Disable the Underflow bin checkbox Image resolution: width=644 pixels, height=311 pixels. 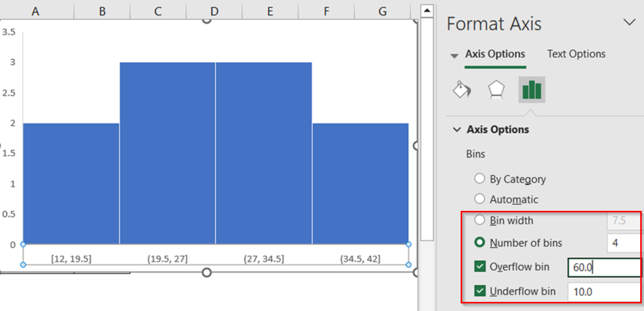[480, 291]
